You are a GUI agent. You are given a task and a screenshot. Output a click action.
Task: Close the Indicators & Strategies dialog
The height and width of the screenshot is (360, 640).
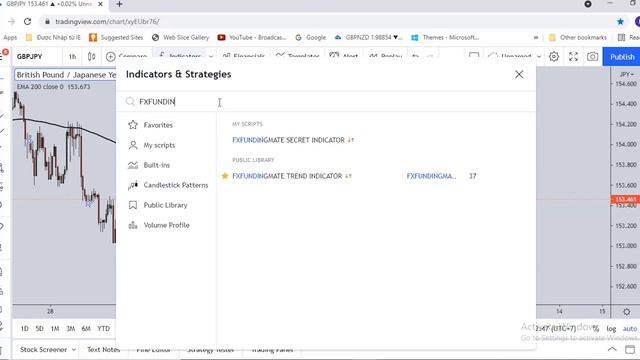[x=519, y=74]
